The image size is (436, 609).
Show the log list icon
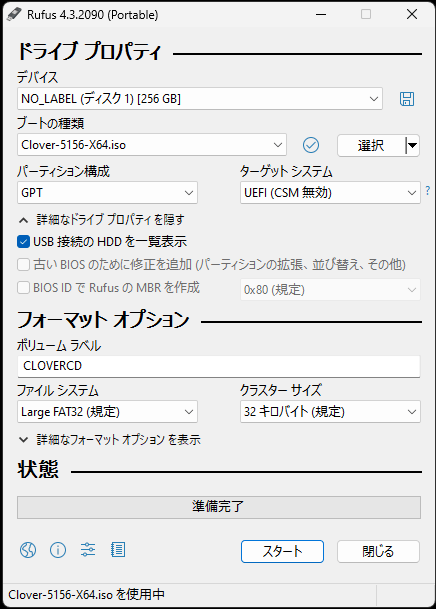[x=118, y=550]
